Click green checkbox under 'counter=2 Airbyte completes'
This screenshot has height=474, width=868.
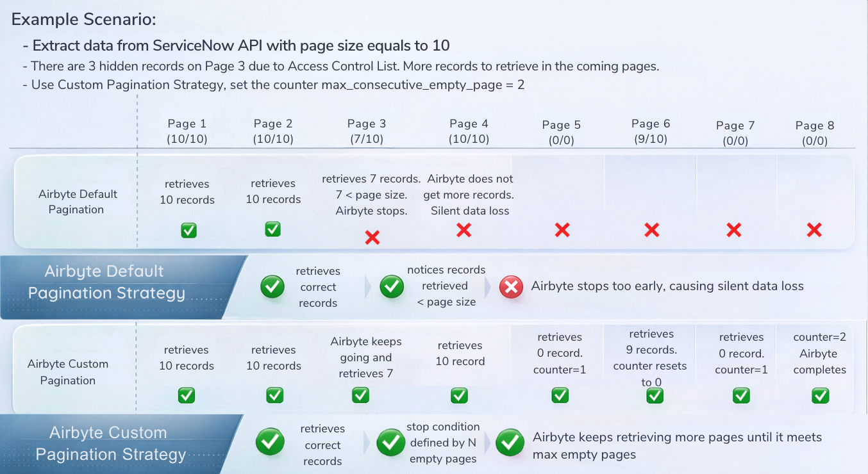point(820,396)
